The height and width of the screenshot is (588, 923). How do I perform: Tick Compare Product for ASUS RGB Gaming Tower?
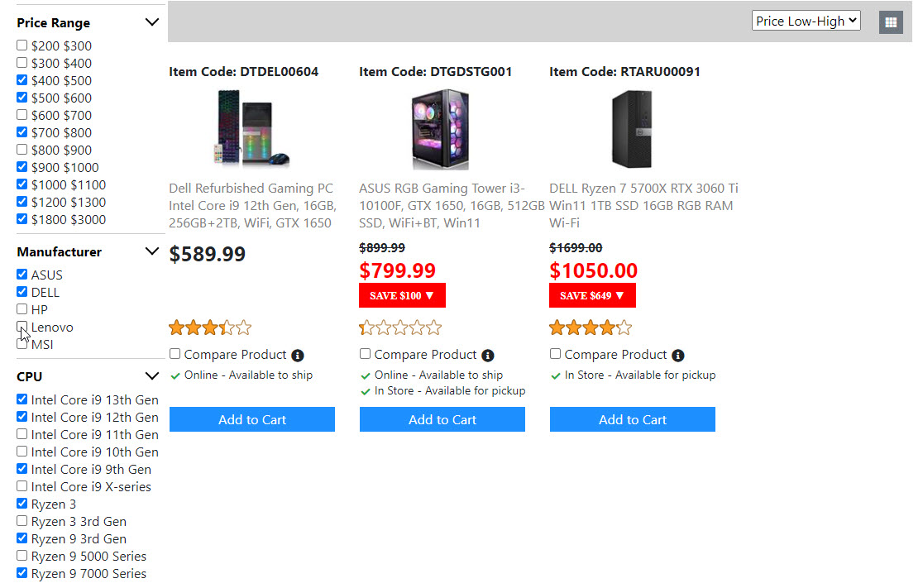pyautogui.click(x=366, y=355)
